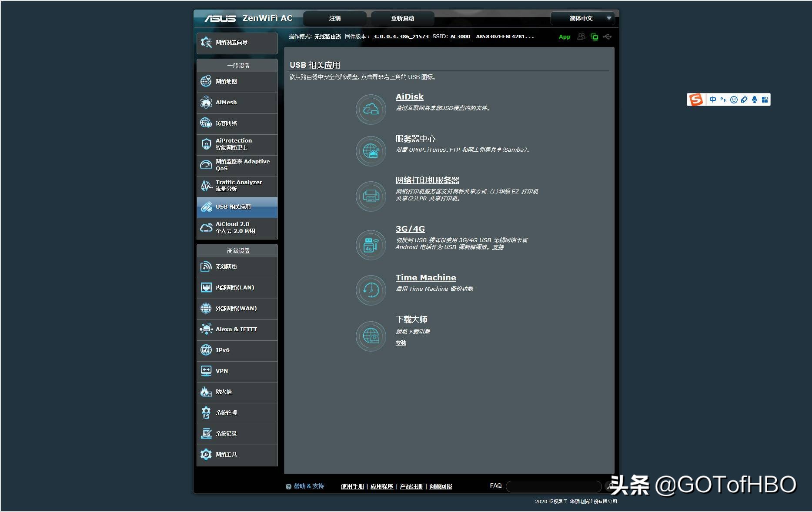Screen dimensions: 812x512
Task: Open the Adaptive QoS menu item
Action: (x=237, y=165)
